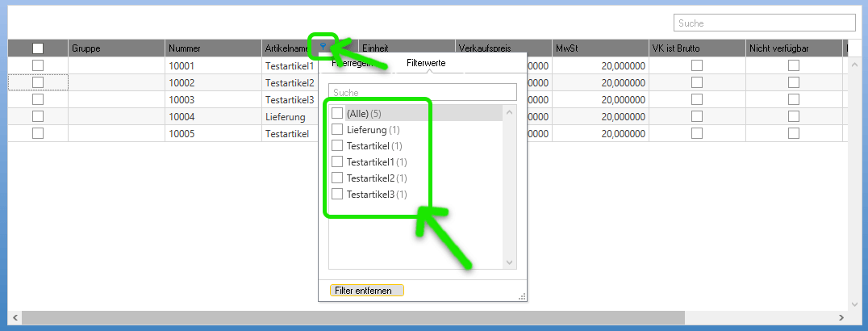Check the row selector for item 10001
The image size is (868, 331).
click(x=38, y=65)
